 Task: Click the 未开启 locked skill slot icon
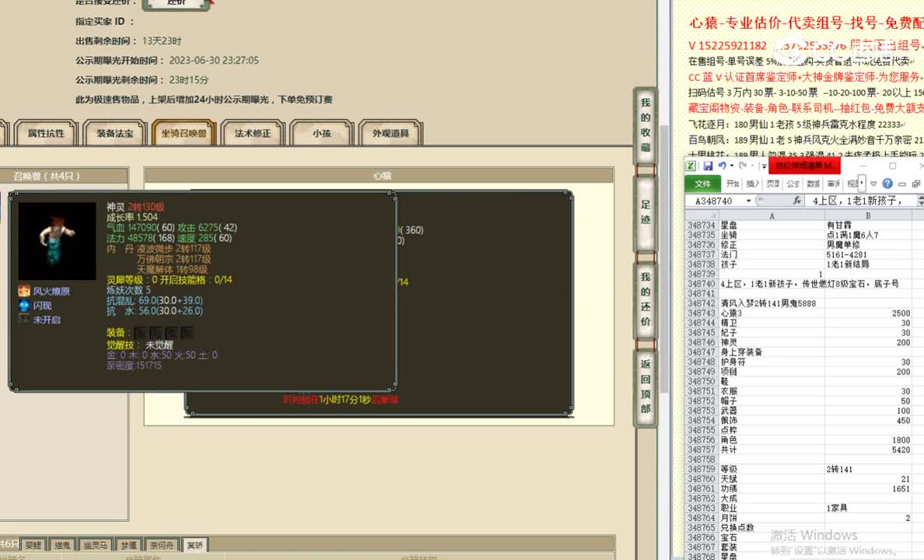click(24, 320)
